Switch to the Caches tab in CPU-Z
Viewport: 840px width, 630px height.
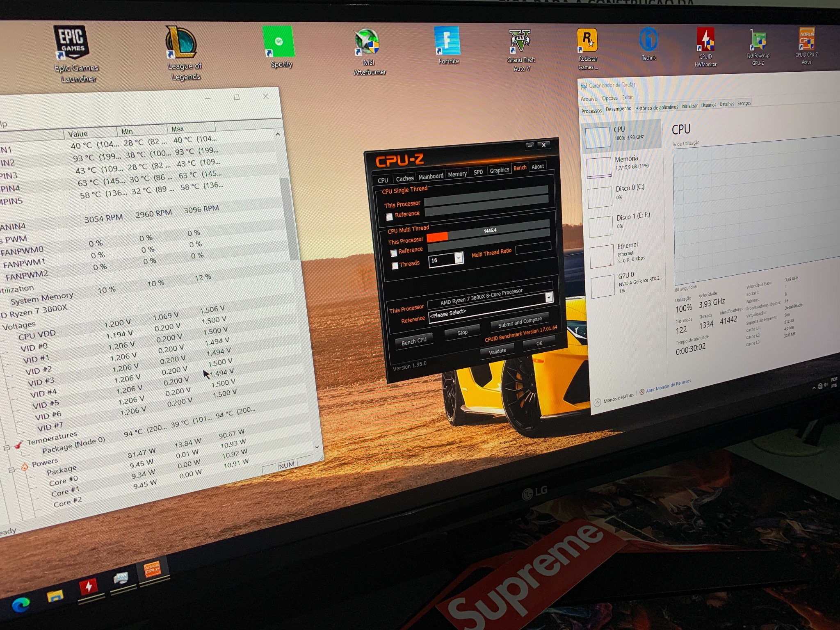[404, 178]
